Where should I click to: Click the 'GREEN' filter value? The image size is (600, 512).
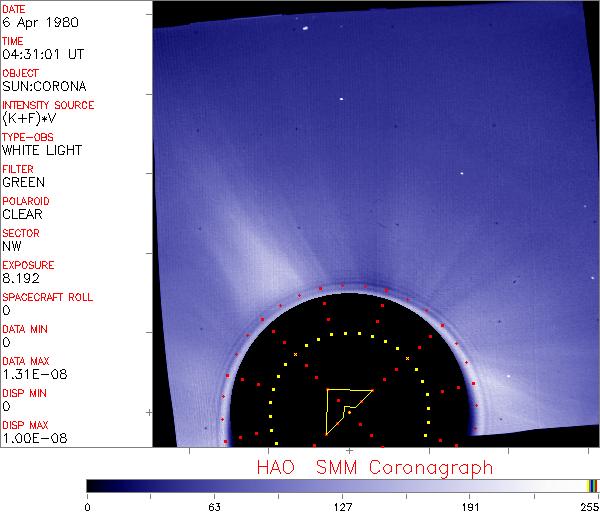[23, 182]
